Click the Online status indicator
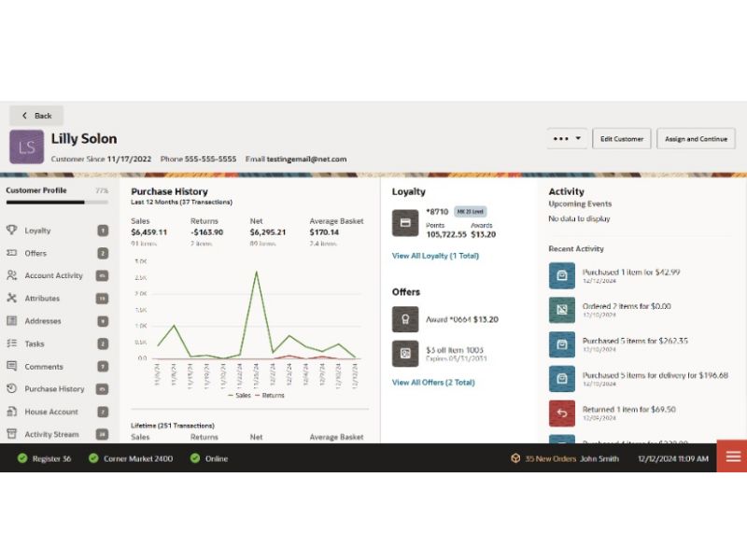The width and height of the screenshot is (747, 560). click(x=209, y=458)
